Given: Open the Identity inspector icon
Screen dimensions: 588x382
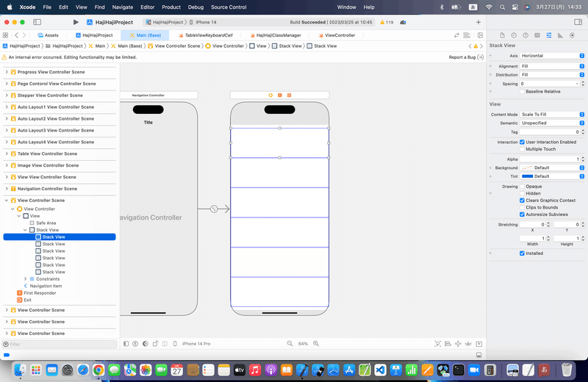Looking at the screenshot, I should (537, 35).
